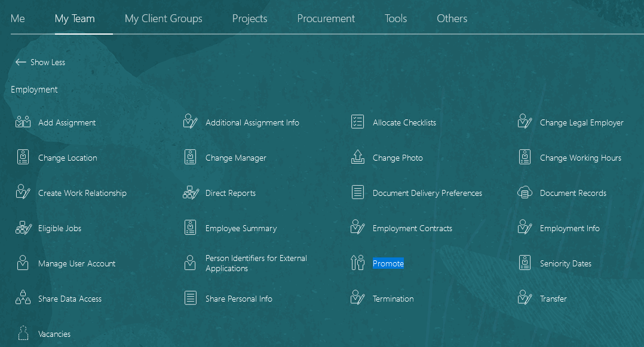Switch to the Tools tab

396,19
